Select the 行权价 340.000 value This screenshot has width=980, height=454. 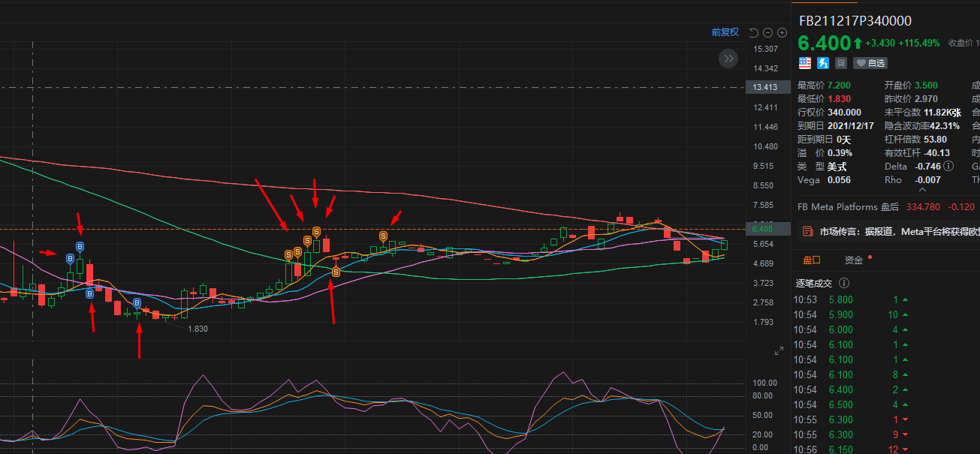coord(844,113)
